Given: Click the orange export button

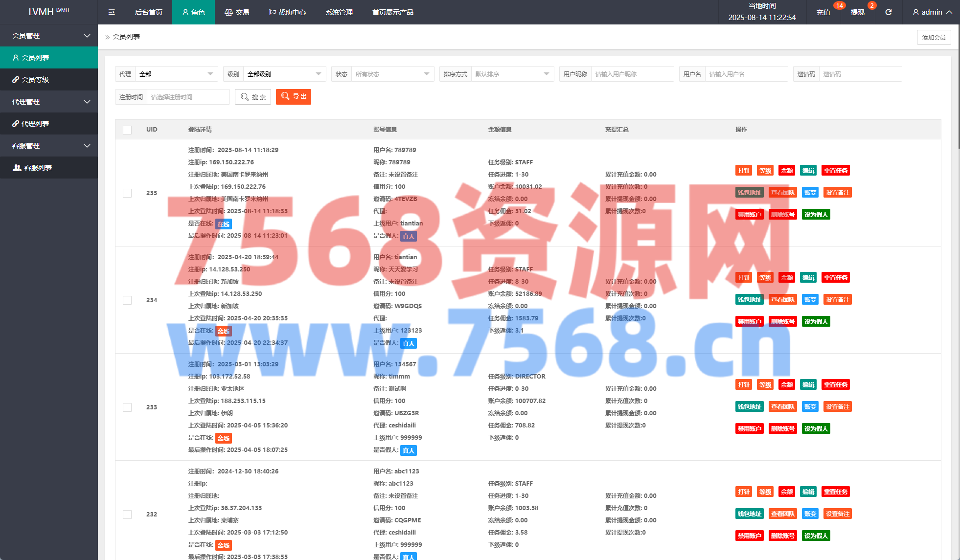Looking at the screenshot, I should coord(294,97).
